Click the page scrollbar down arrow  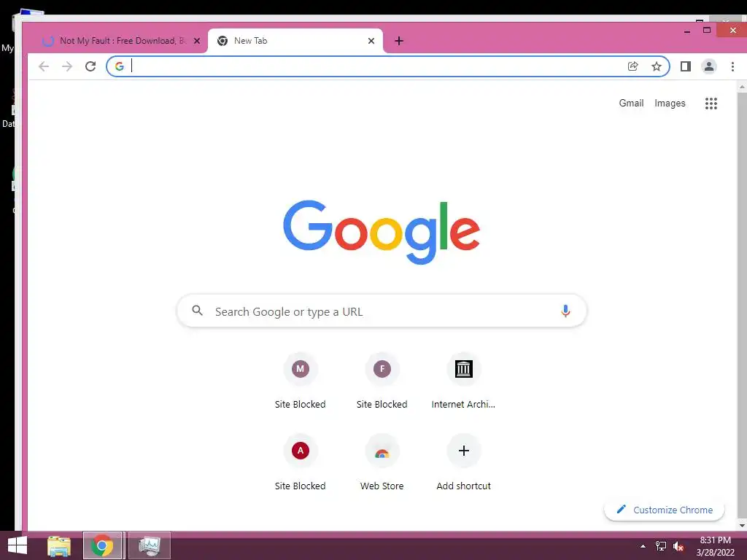pyautogui.click(x=742, y=526)
